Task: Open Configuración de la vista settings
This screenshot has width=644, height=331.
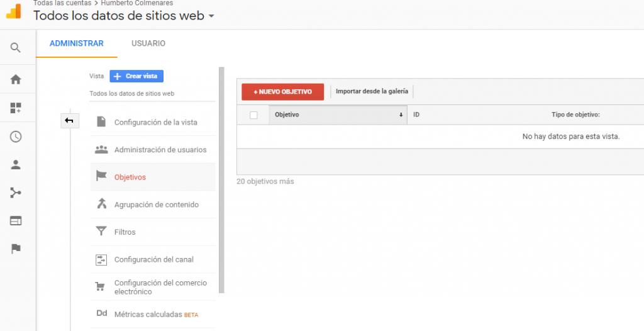Action: (x=155, y=122)
